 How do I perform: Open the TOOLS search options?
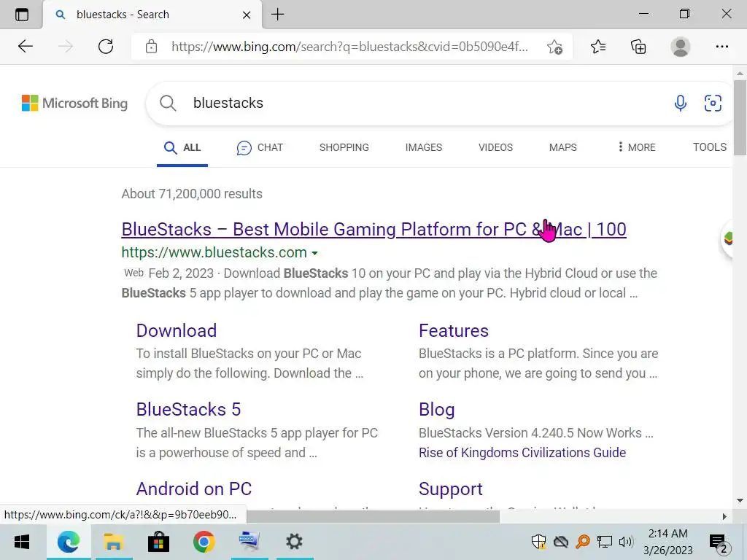tap(709, 147)
